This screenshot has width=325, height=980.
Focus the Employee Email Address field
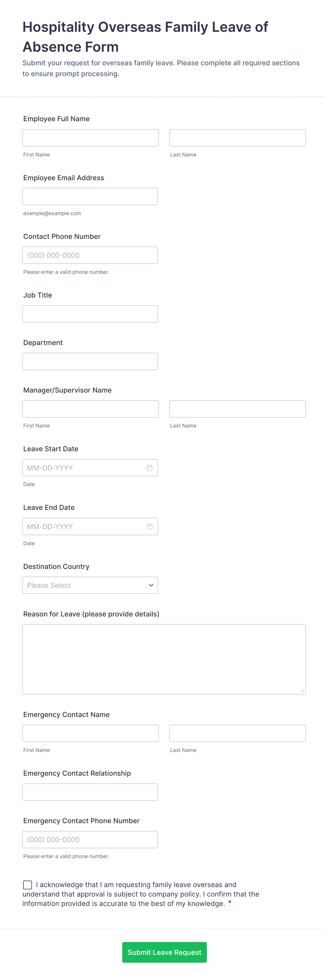click(x=90, y=196)
